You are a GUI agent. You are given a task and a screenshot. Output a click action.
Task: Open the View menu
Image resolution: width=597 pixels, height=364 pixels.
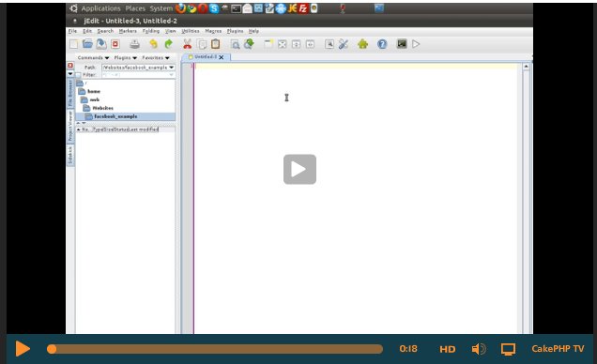tap(170, 31)
